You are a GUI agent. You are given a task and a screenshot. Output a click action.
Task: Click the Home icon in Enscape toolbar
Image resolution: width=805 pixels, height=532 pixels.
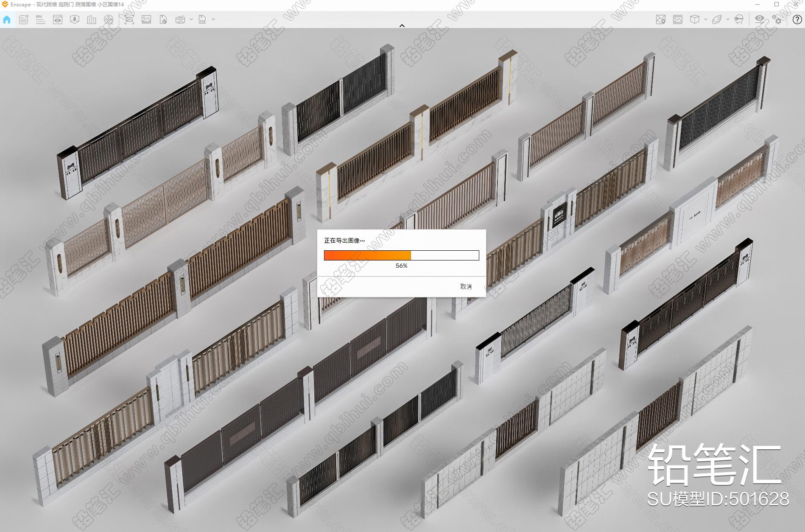(x=7, y=20)
